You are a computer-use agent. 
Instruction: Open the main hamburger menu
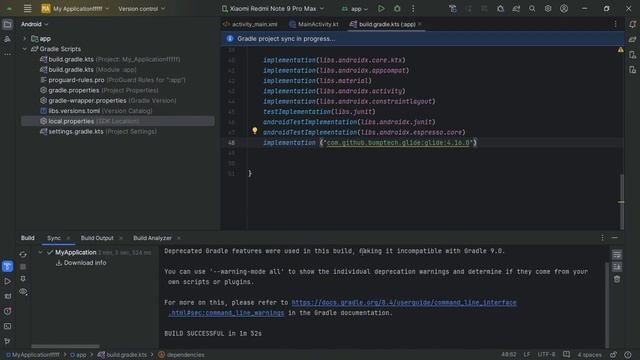pos(27,9)
